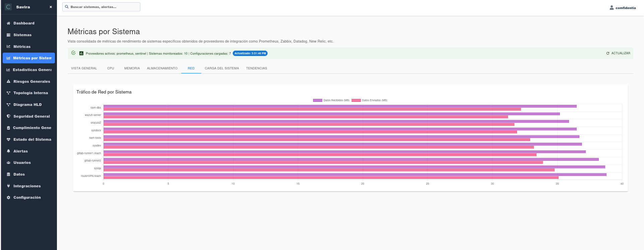Screen dimensions: 644x250
Task: Click the Configuración gear icon
Action: 8,198
